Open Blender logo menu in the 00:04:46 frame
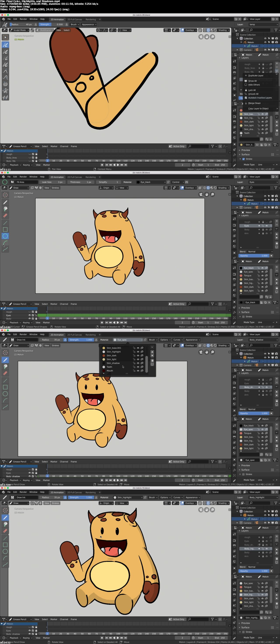Screen dimensions: 280x644 pyautogui.click(x=3, y=177)
